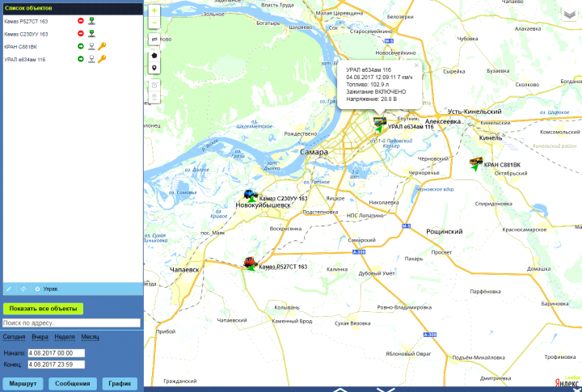The height and width of the screenshot is (392, 582).
Task: Click the Показать все объекты button
Action: tap(43, 309)
